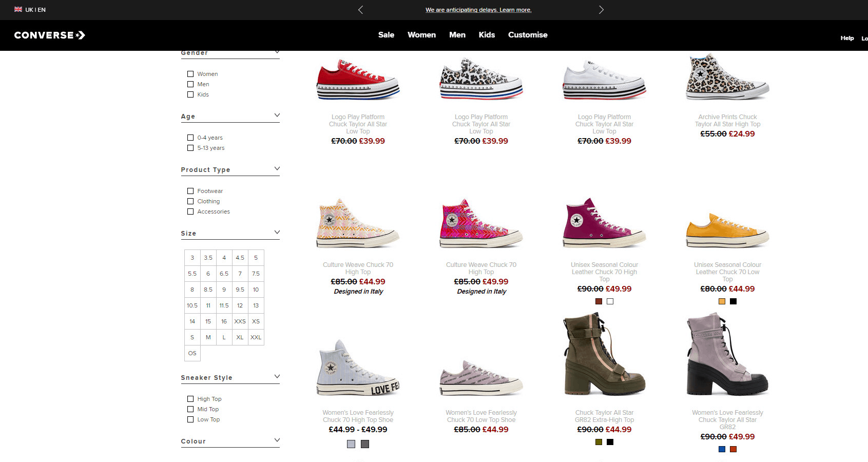
Task: Select size 12
Action: pyautogui.click(x=240, y=305)
